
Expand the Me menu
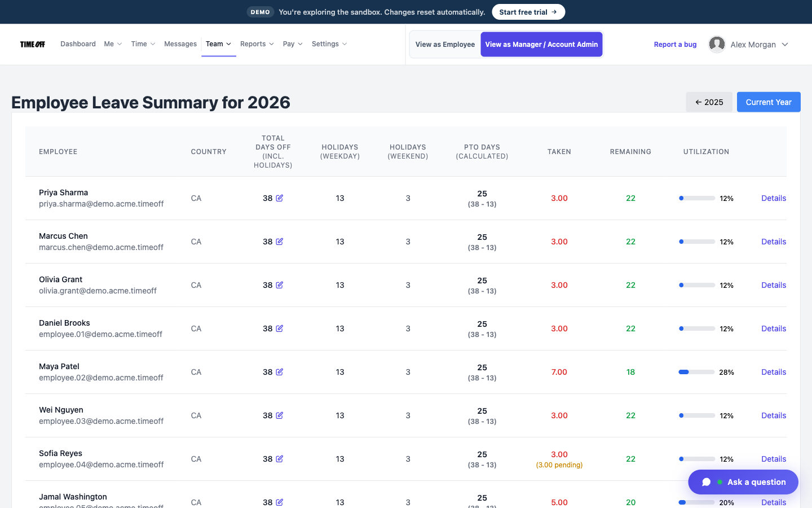coord(113,44)
